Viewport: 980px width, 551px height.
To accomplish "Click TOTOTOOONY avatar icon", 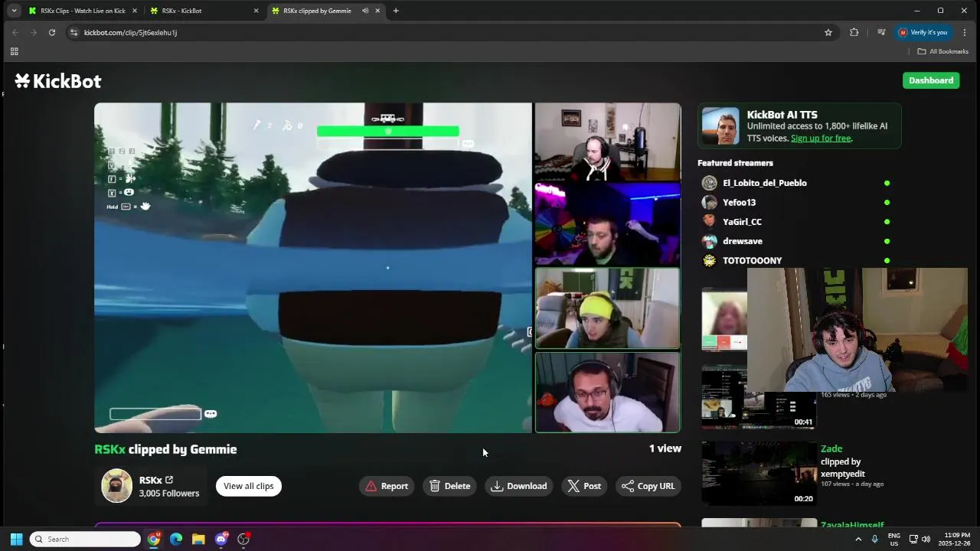I will click(x=710, y=260).
